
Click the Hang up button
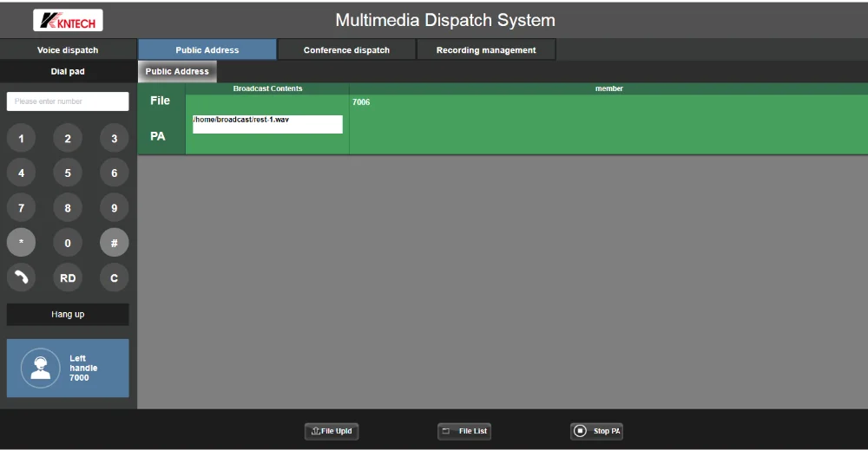[x=68, y=315]
